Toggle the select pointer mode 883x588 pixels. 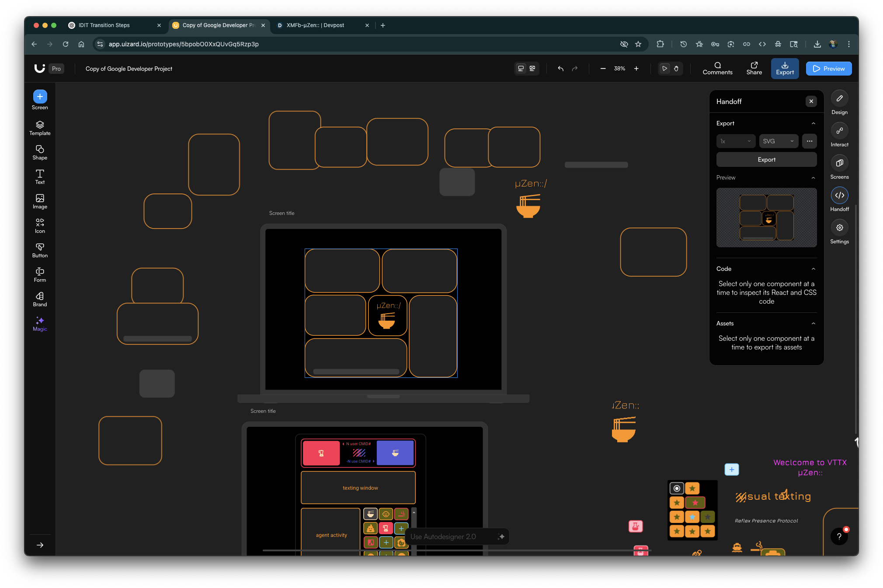point(664,69)
